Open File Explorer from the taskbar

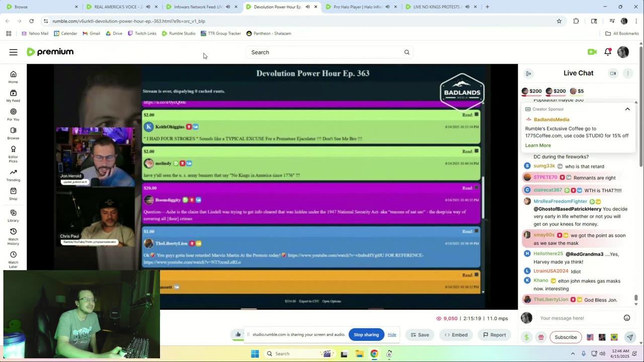(x=360, y=354)
